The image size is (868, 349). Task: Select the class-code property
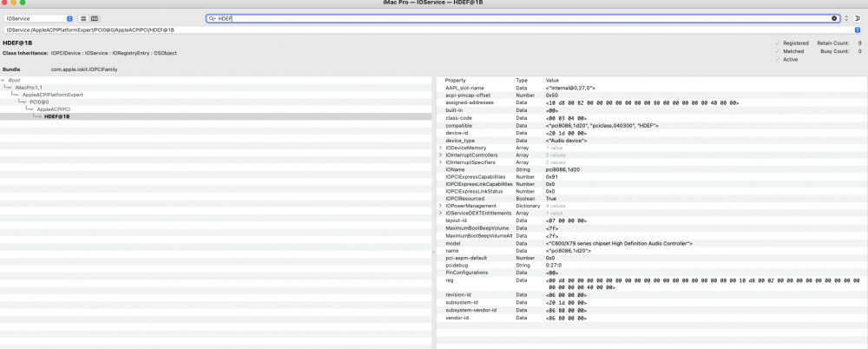tap(652, 118)
